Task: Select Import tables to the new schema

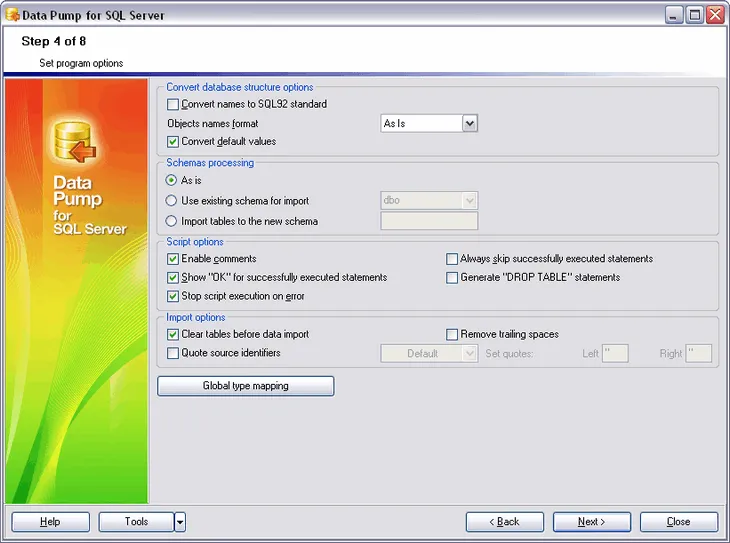Action: click(171, 221)
